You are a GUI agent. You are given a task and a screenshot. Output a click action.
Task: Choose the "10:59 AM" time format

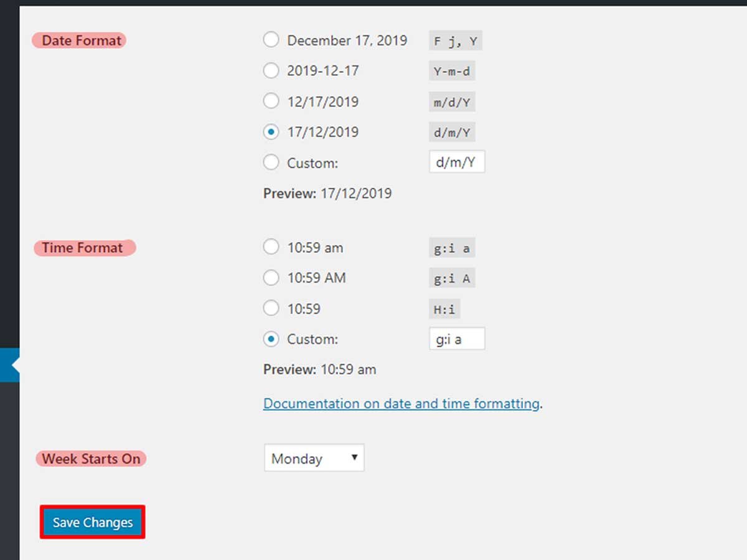coord(271,277)
